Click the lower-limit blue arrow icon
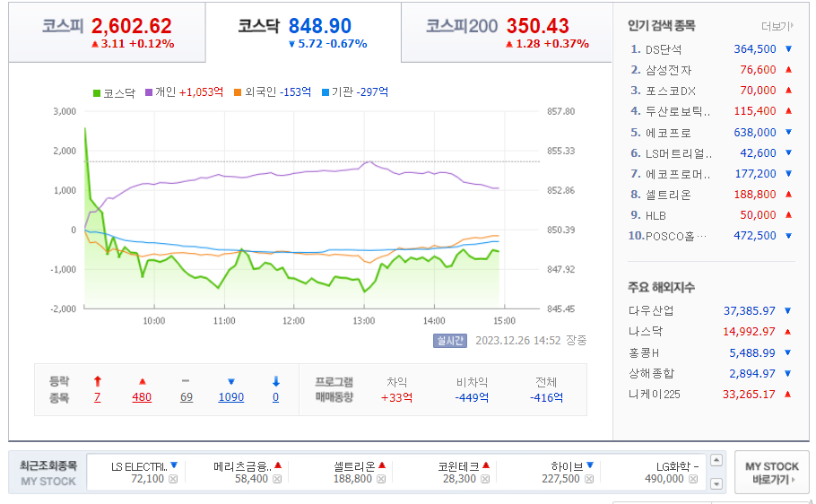The height and width of the screenshot is (504, 816). pyautogui.click(x=276, y=381)
